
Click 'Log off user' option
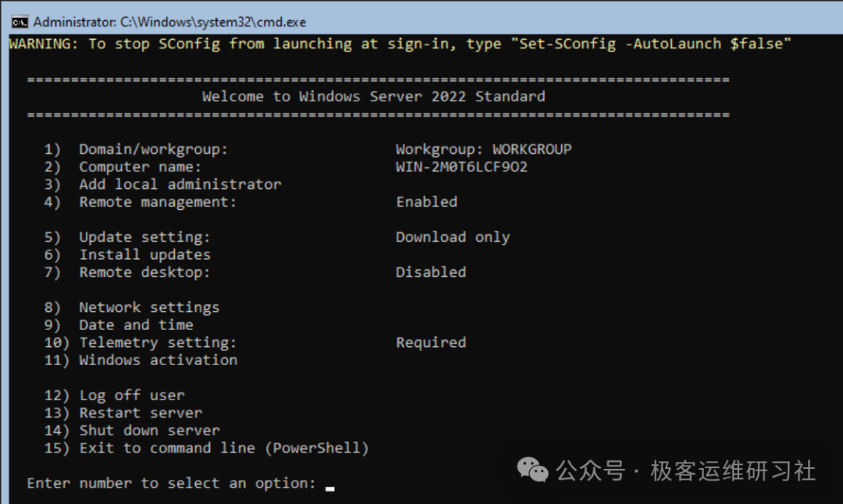point(131,396)
